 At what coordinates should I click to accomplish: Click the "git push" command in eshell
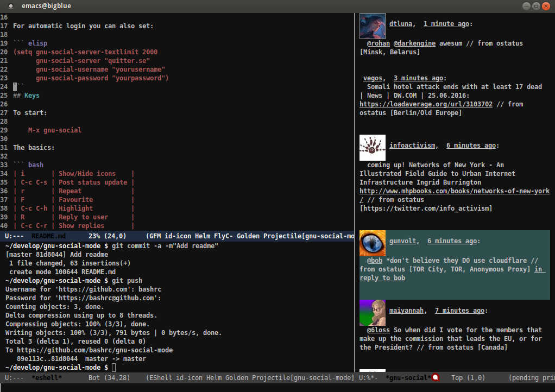pyautogui.click(x=127, y=281)
